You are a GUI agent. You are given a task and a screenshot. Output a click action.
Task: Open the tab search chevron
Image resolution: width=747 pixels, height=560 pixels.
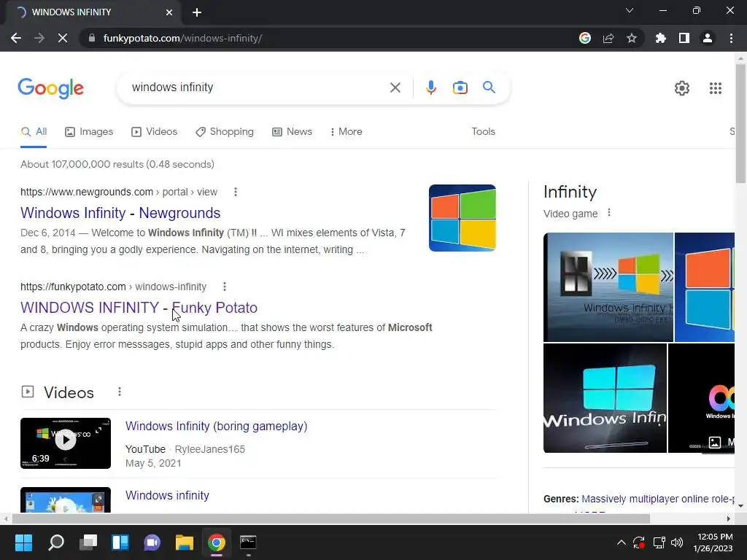630,10
